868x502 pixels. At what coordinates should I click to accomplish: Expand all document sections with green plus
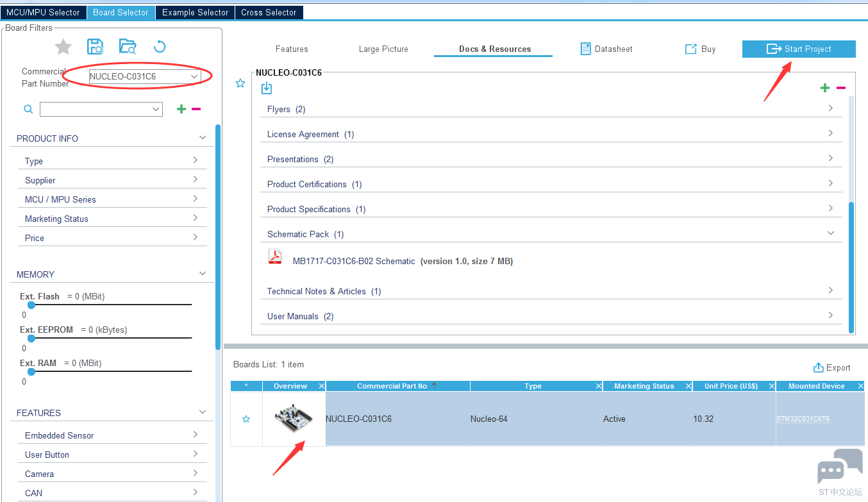(825, 88)
